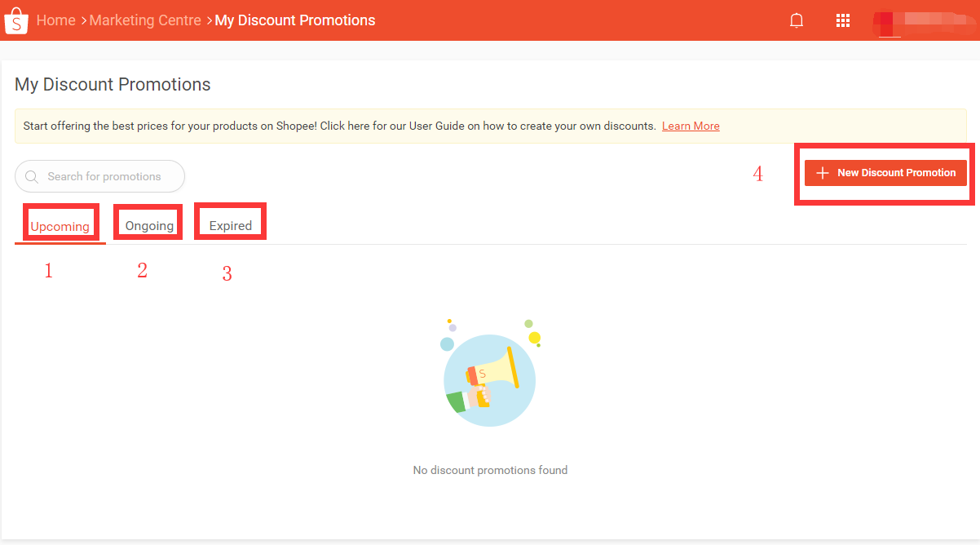Click the magnifier icon in the search box

32,176
